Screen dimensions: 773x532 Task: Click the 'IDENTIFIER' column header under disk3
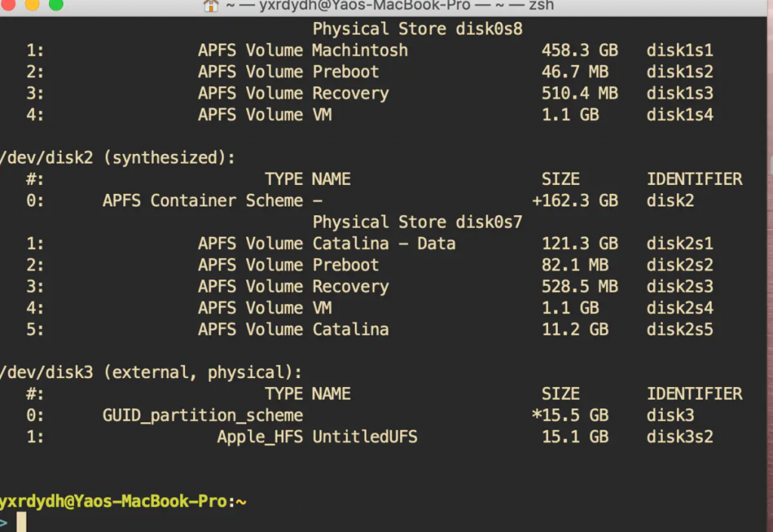pyautogui.click(x=694, y=394)
